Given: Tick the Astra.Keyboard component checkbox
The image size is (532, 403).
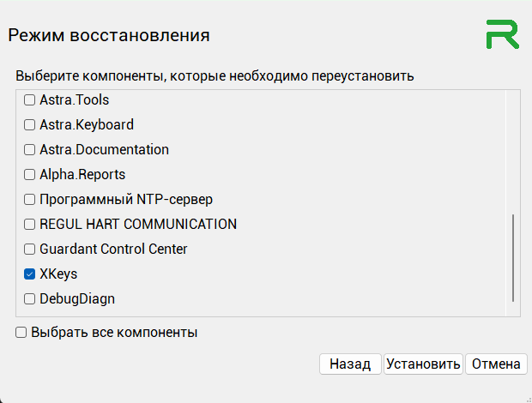Looking at the screenshot, I should pyautogui.click(x=29, y=125).
